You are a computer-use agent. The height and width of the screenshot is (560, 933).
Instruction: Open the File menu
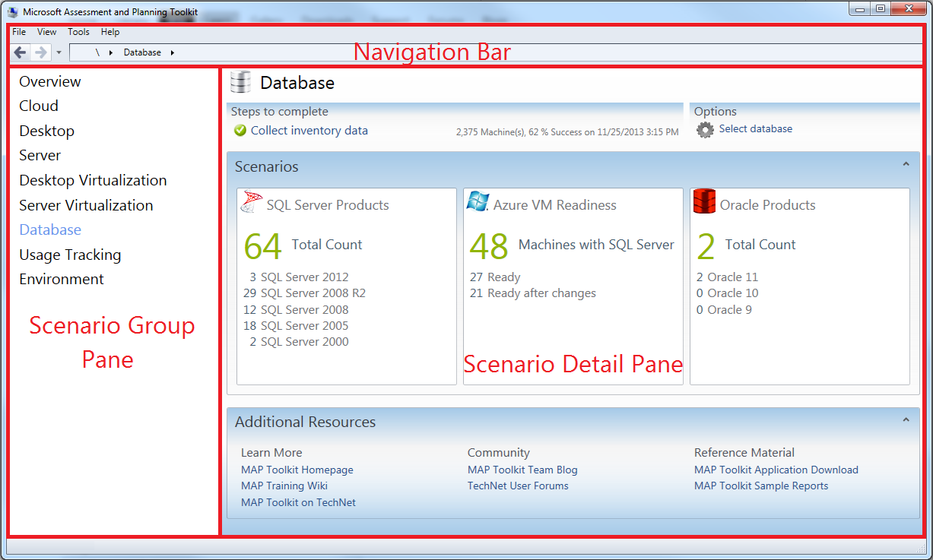coord(19,32)
